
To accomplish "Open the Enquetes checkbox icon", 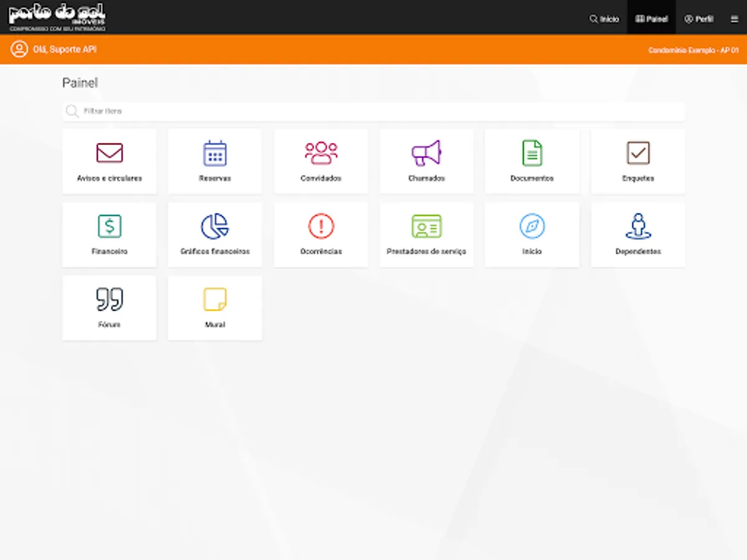I will pos(638,152).
